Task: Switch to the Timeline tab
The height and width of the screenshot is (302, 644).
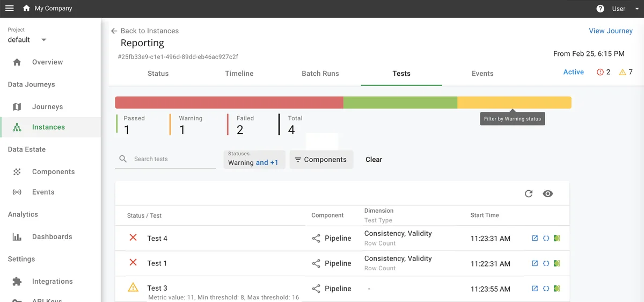Action: tap(239, 74)
